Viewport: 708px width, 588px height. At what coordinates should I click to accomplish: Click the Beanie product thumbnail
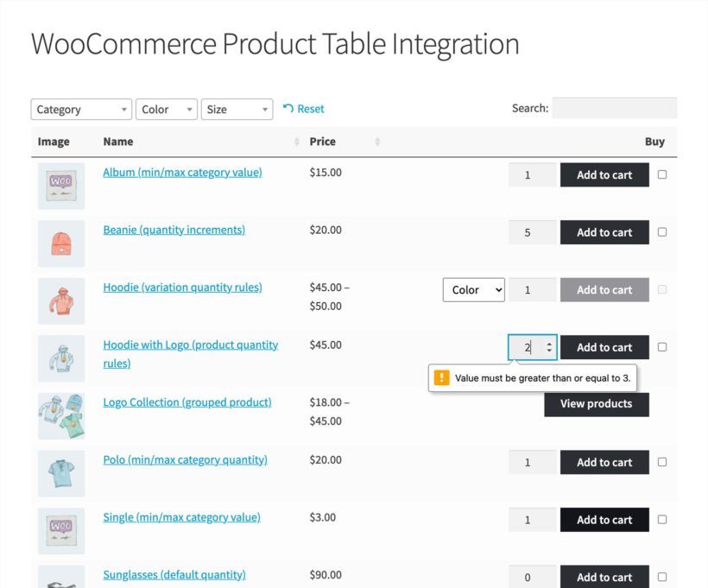point(60,243)
